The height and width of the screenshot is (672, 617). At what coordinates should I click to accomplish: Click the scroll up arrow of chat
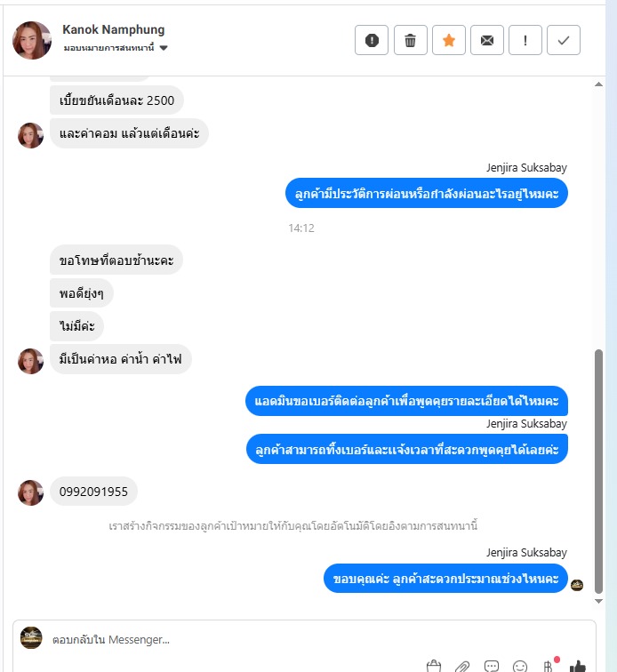[x=598, y=84]
